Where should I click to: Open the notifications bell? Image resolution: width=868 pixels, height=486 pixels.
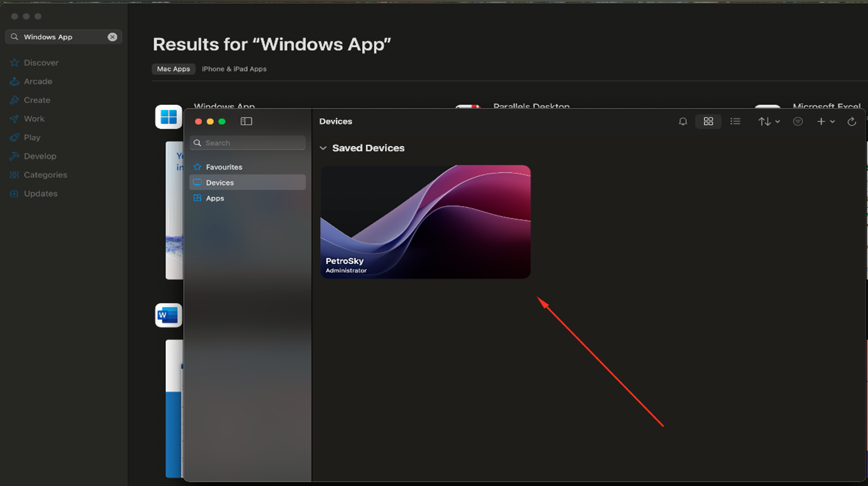(x=682, y=122)
